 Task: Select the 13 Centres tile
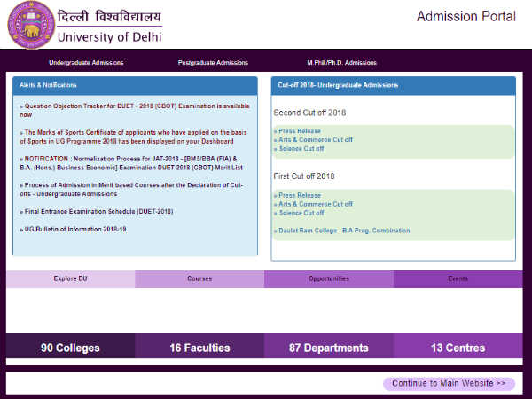tap(458, 348)
